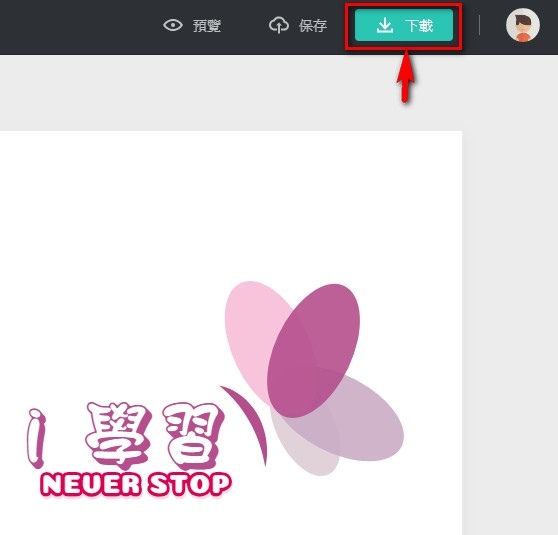Image resolution: width=558 pixels, height=535 pixels.
Task: Select the pink butterfly logo graphic on canvas
Action: coord(312,378)
